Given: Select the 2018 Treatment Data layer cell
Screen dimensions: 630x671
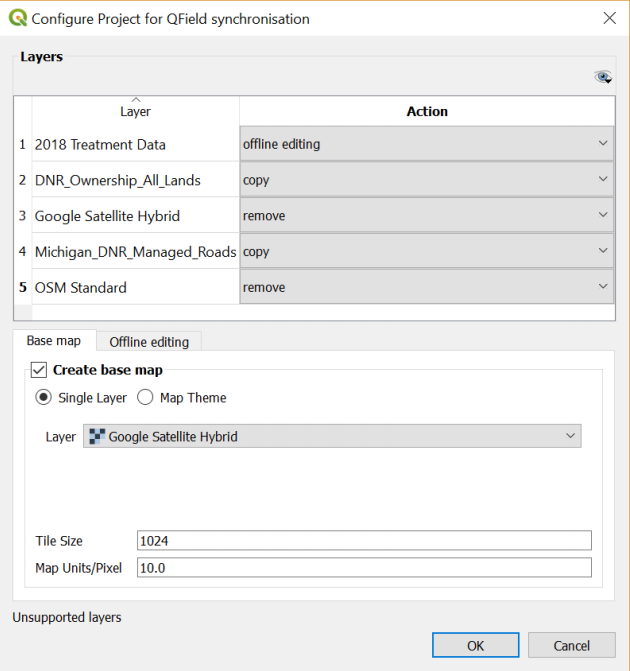Looking at the screenshot, I should pos(135,144).
